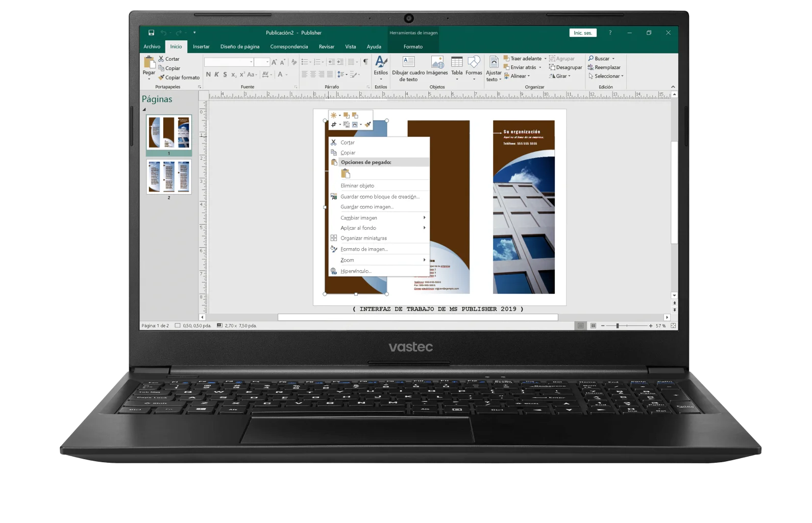This screenshot has height=523, width=812.
Task: Click Reemplazar in Edición group
Action: click(604, 67)
